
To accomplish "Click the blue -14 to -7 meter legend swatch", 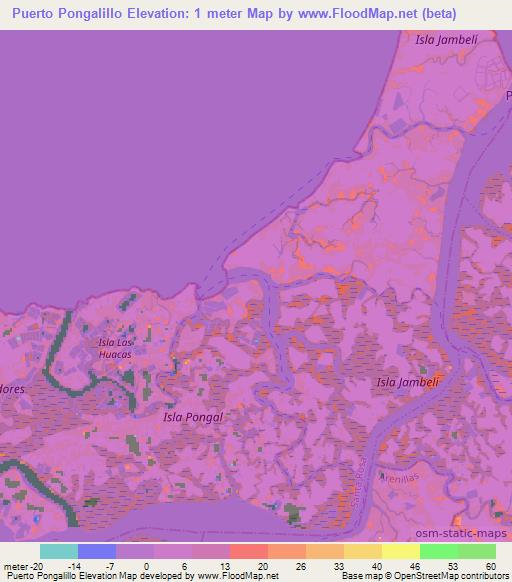I will tap(97, 551).
